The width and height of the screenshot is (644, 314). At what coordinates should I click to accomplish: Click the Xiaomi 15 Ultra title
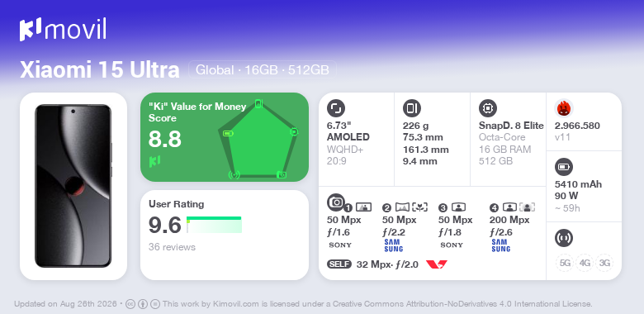[x=100, y=70]
